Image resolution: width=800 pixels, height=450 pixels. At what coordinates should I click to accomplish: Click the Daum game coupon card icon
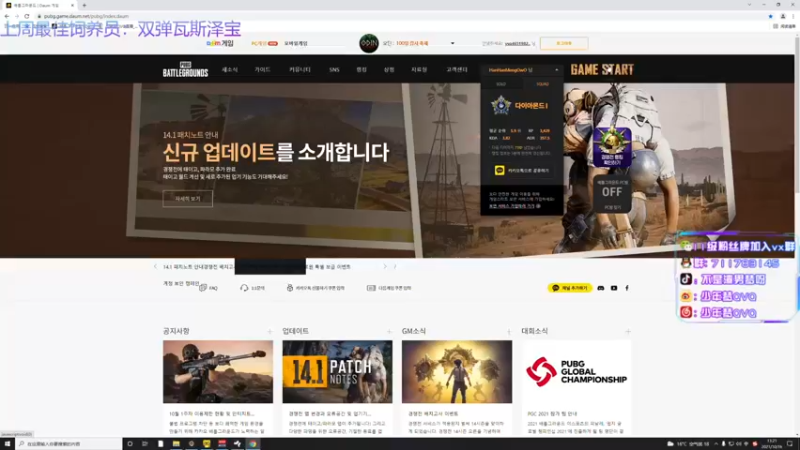click(x=371, y=288)
